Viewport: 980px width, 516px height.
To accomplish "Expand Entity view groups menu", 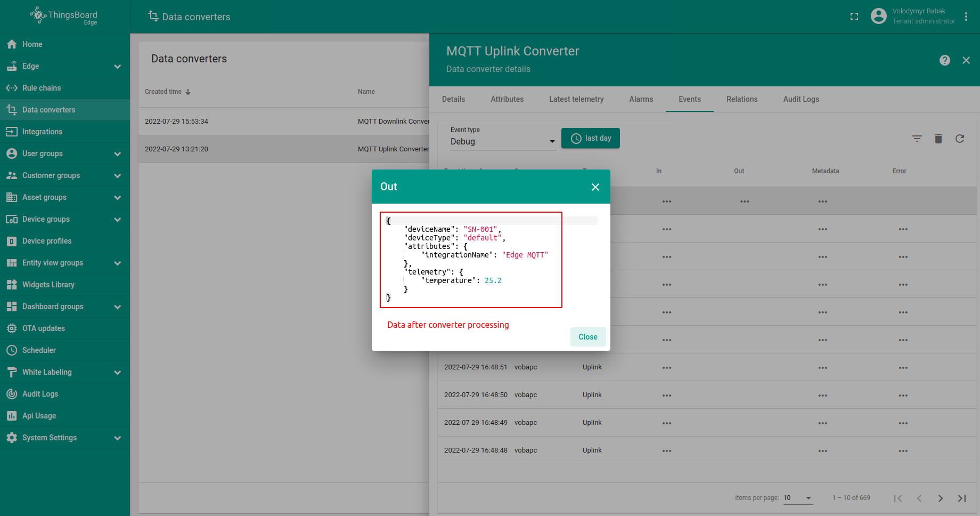I will tap(118, 263).
